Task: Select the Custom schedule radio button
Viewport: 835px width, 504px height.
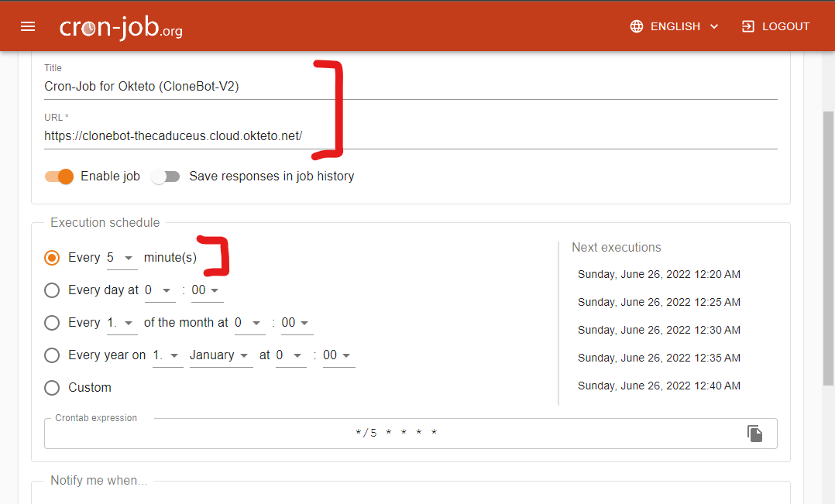Action: point(52,388)
